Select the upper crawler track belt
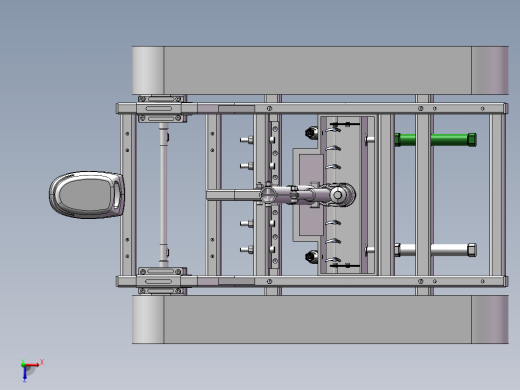 tap(320, 70)
